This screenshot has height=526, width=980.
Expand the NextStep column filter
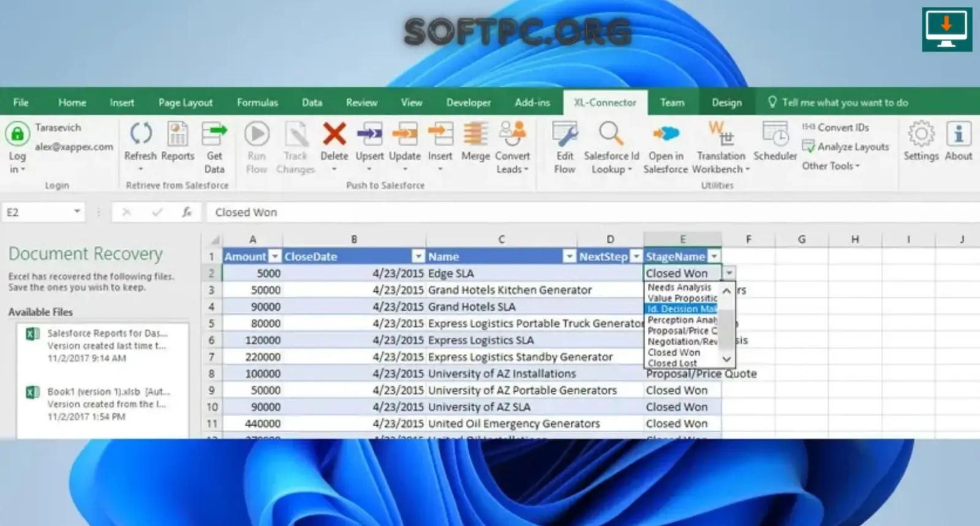click(x=636, y=256)
